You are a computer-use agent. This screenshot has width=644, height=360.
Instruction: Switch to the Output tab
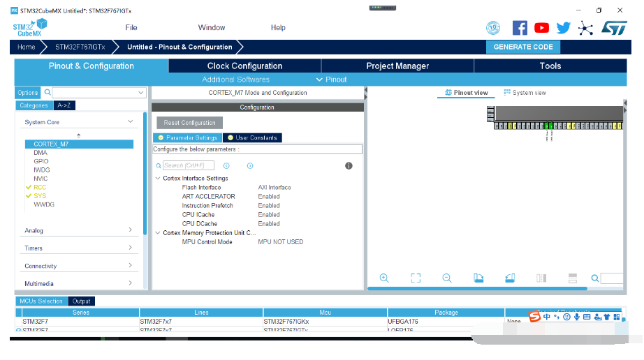pos(81,301)
